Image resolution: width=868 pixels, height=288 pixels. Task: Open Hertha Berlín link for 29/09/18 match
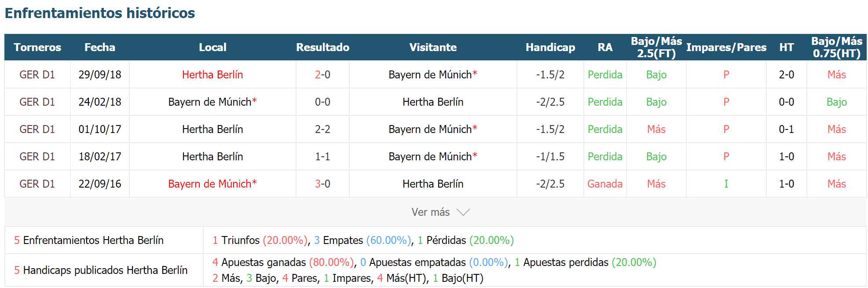click(x=212, y=74)
